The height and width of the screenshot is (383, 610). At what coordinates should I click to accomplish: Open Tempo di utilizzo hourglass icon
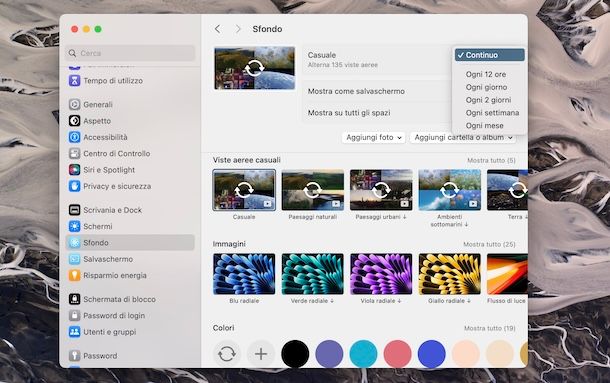point(74,81)
